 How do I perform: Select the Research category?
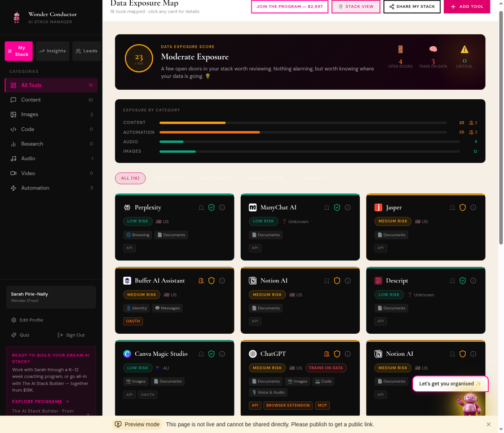[x=51, y=144]
